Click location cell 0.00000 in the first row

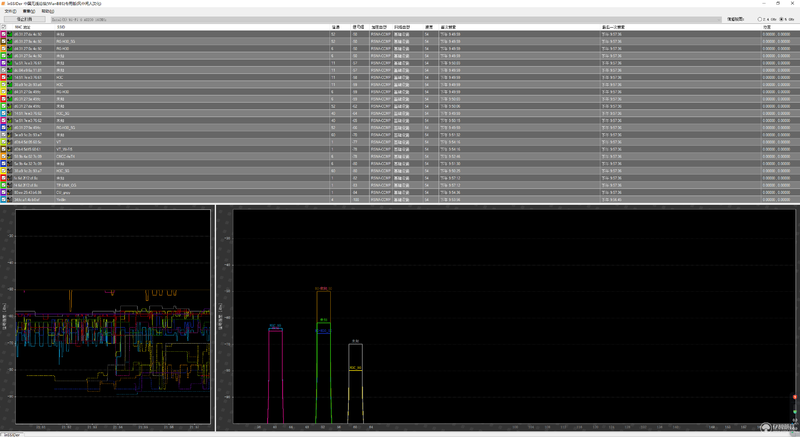[776, 34]
